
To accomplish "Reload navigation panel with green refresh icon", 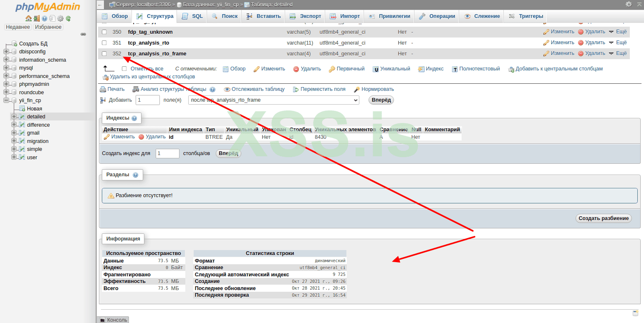I will (68, 18).
